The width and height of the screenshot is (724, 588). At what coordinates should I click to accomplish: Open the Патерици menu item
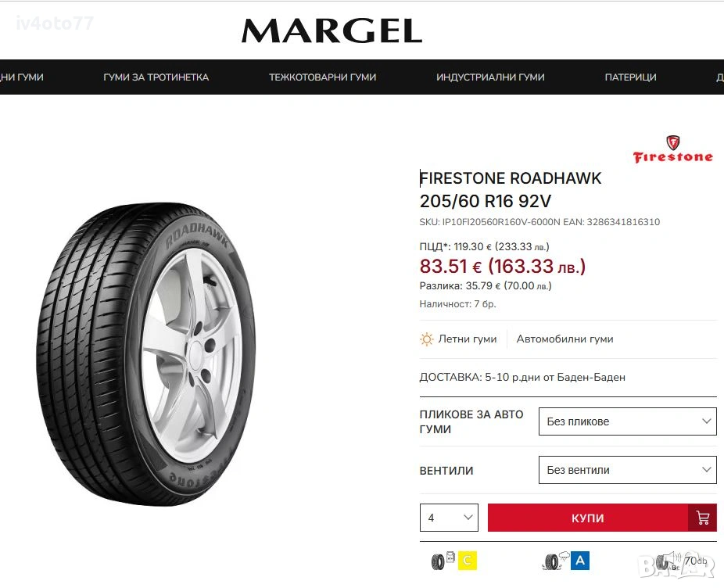click(x=630, y=77)
